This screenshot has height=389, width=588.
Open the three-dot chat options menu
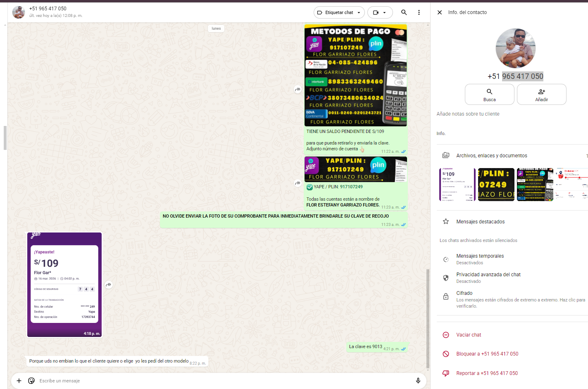click(x=419, y=12)
